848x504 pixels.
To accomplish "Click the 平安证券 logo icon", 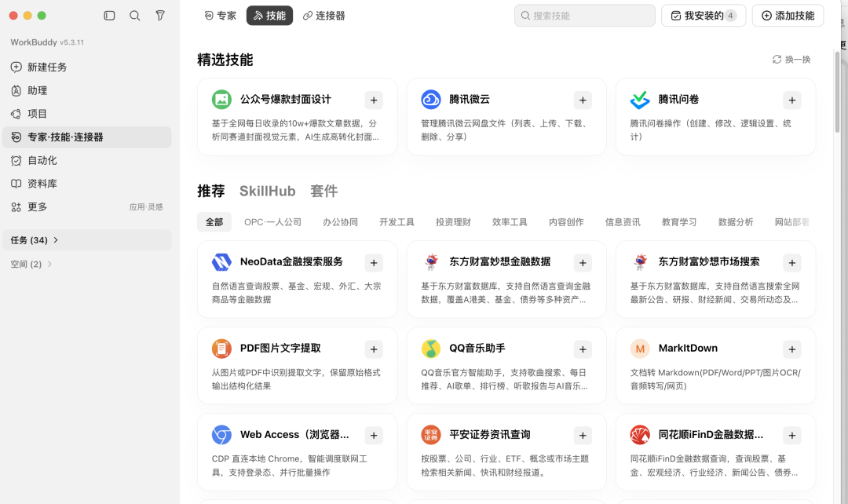I will coord(431,435).
